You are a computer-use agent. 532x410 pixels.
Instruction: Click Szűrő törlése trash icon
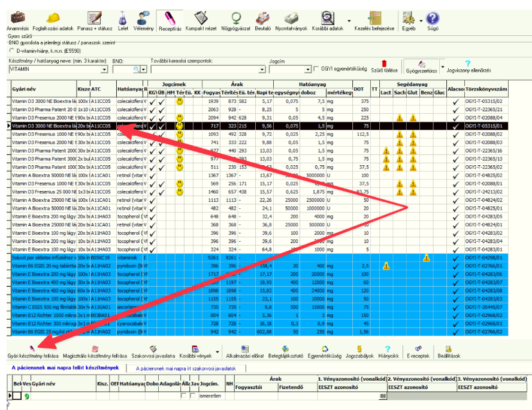pos(384,63)
